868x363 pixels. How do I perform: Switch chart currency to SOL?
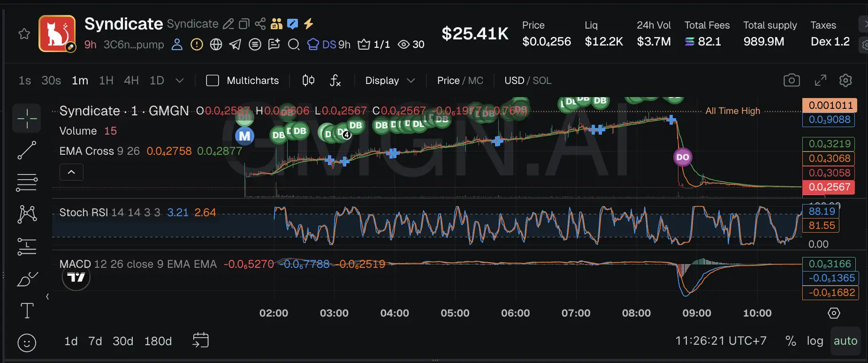(x=542, y=81)
